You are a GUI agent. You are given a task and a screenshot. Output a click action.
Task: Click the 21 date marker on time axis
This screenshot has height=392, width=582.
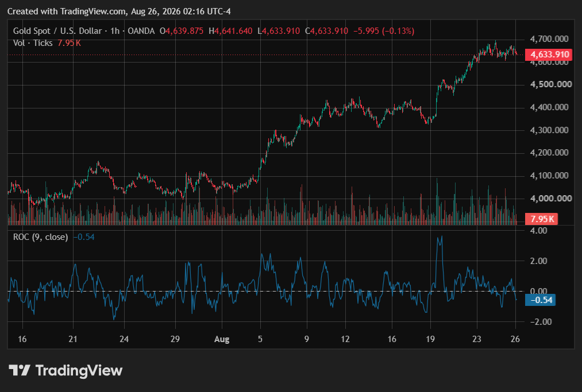73,339
